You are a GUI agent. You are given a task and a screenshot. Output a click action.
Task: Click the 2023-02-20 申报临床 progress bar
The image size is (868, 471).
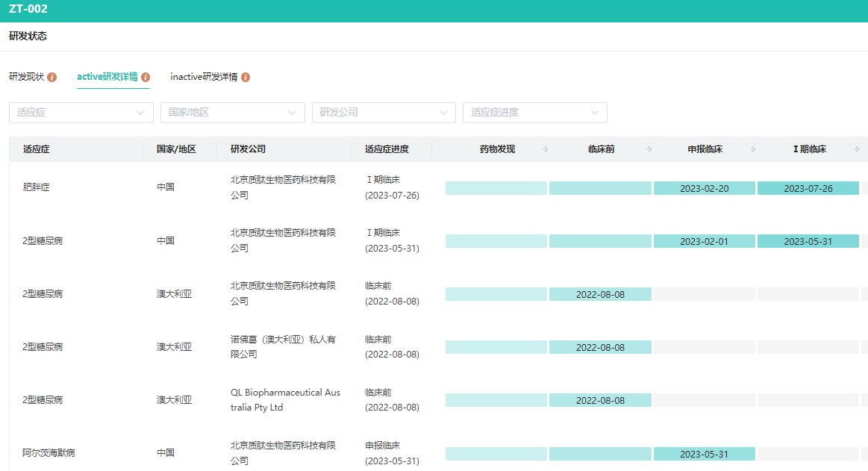704,188
